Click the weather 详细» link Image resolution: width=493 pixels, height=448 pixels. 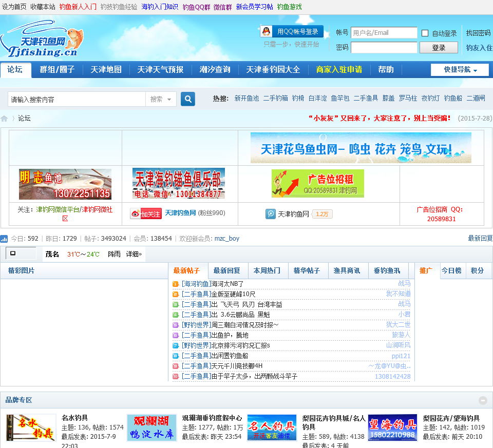134,254
